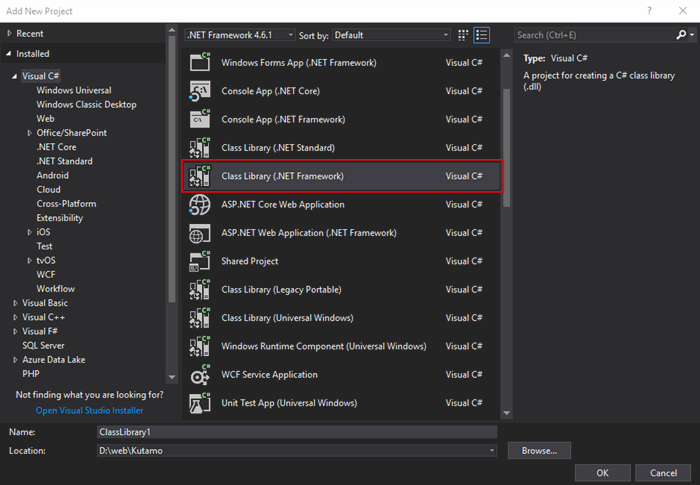Select Class Library (Legacy Portable) icon
Viewport: 700px width, 485px height.
click(200, 289)
